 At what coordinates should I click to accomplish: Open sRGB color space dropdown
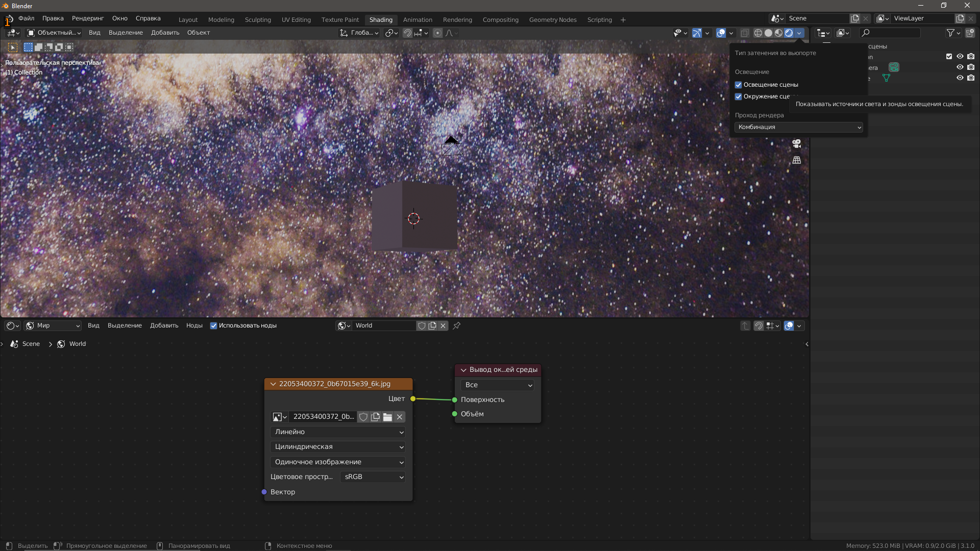(x=373, y=477)
